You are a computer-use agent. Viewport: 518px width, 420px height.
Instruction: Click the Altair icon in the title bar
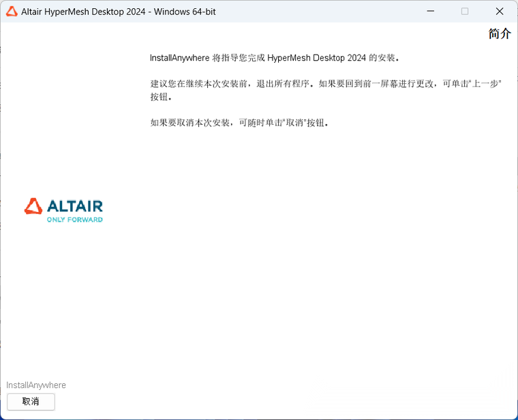coord(12,12)
